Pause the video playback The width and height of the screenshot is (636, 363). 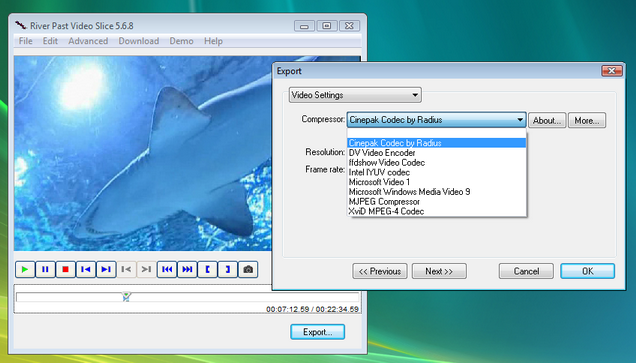tap(45, 269)
